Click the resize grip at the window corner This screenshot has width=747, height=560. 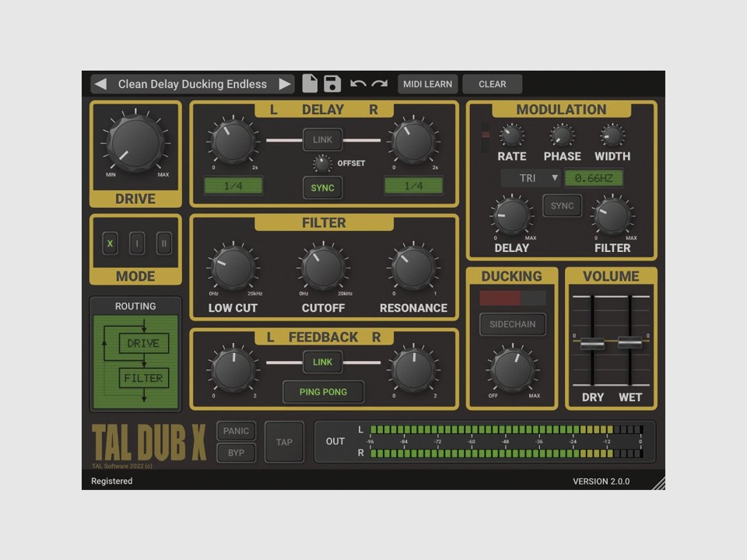[x=659, y=484]
